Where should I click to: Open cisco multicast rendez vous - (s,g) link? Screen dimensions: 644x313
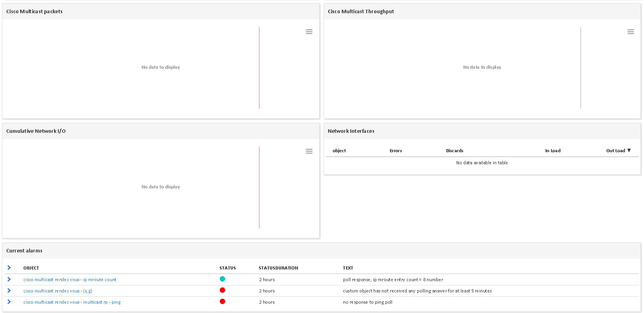click(x=58, y=291)
